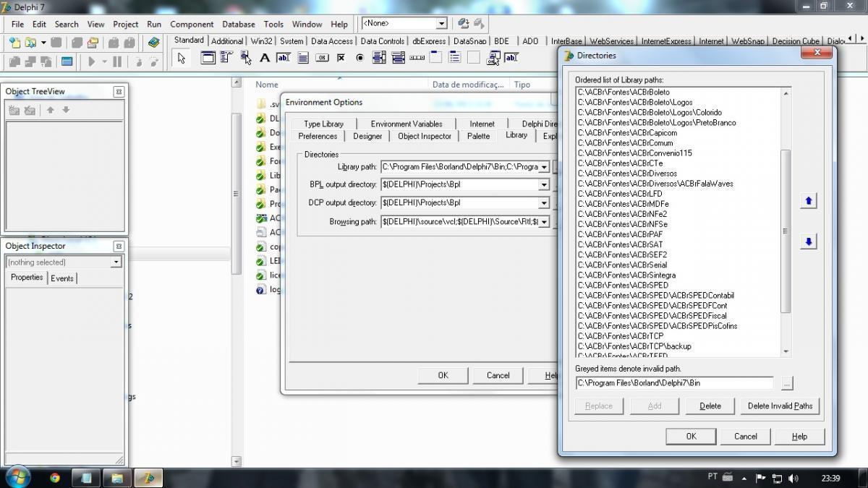Open the Tools menu
This screenshot has height=488, width=868.
273,24
